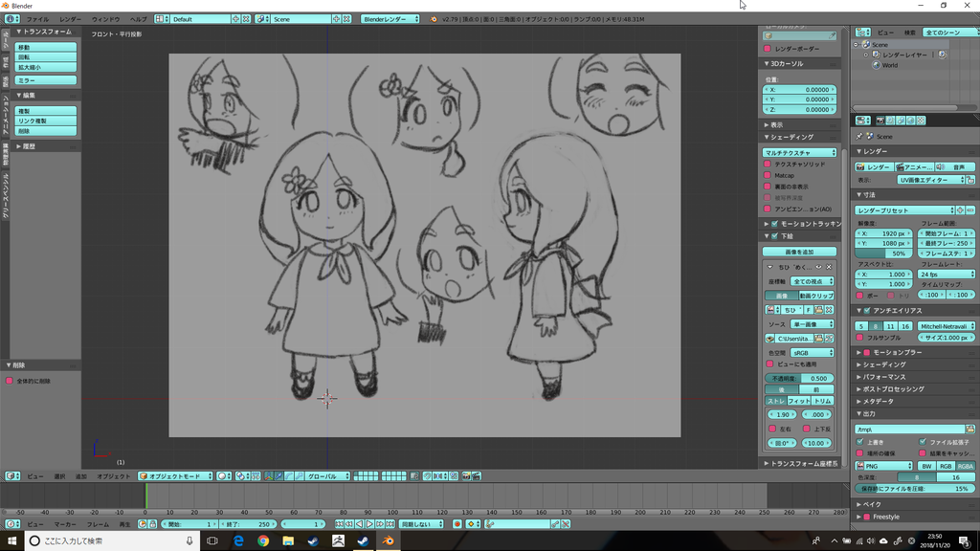Open BlenderレンダーEngine dropdown
The height and width of the screenshot is (551, 980).
(390, 19)
